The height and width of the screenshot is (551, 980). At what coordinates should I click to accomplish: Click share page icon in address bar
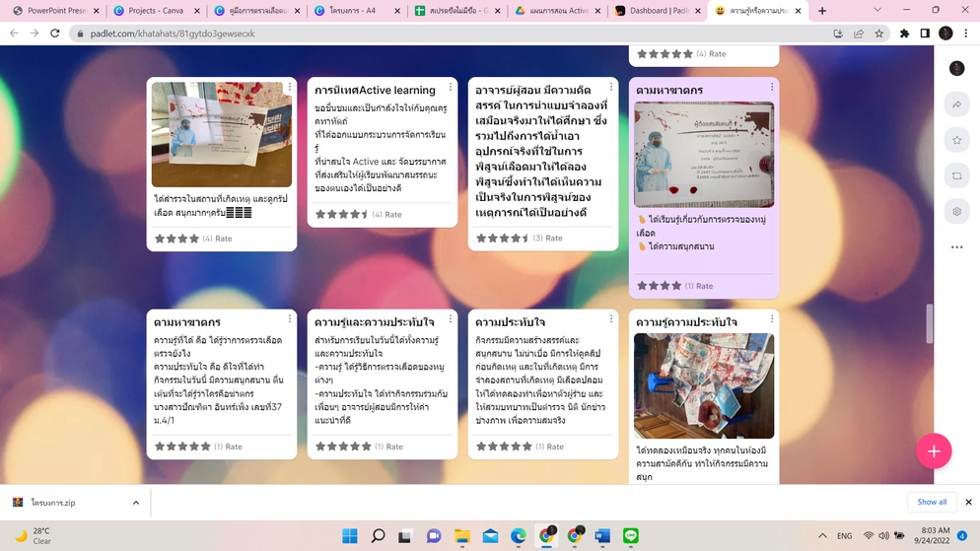[x=859, y=34]
